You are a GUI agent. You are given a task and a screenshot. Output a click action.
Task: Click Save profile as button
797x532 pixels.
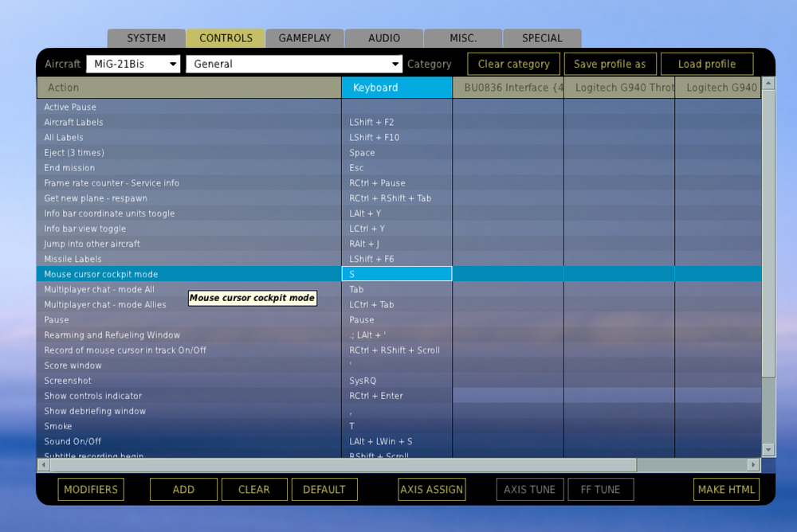(610, 64)
